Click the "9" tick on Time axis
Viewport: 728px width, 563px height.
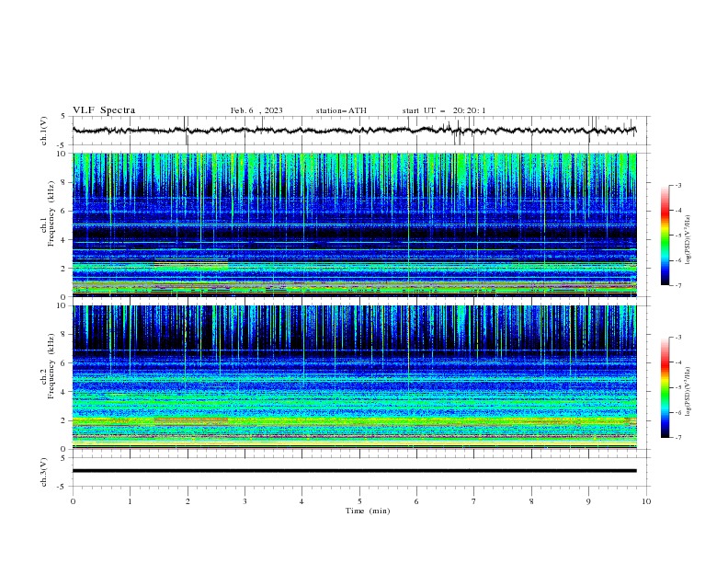[588, 501]
